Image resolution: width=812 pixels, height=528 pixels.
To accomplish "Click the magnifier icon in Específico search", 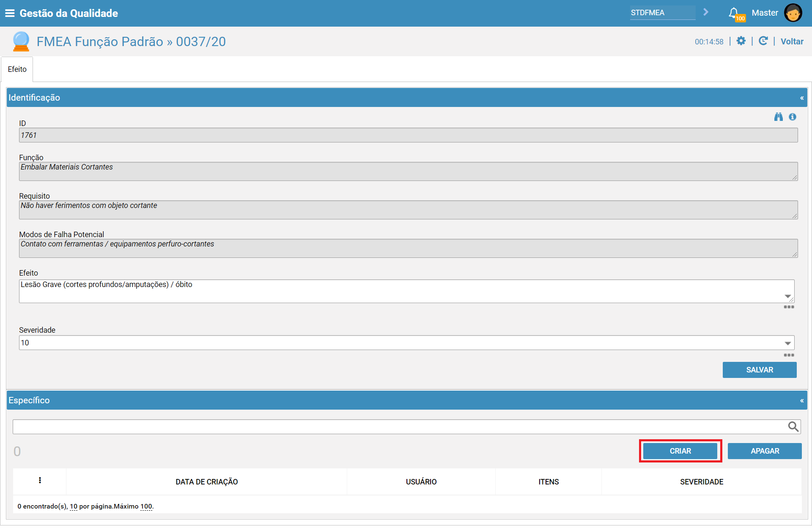I will click(793, 427).
